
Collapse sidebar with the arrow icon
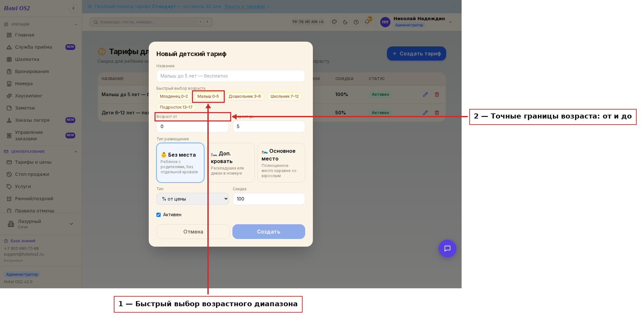coord(73,8)
